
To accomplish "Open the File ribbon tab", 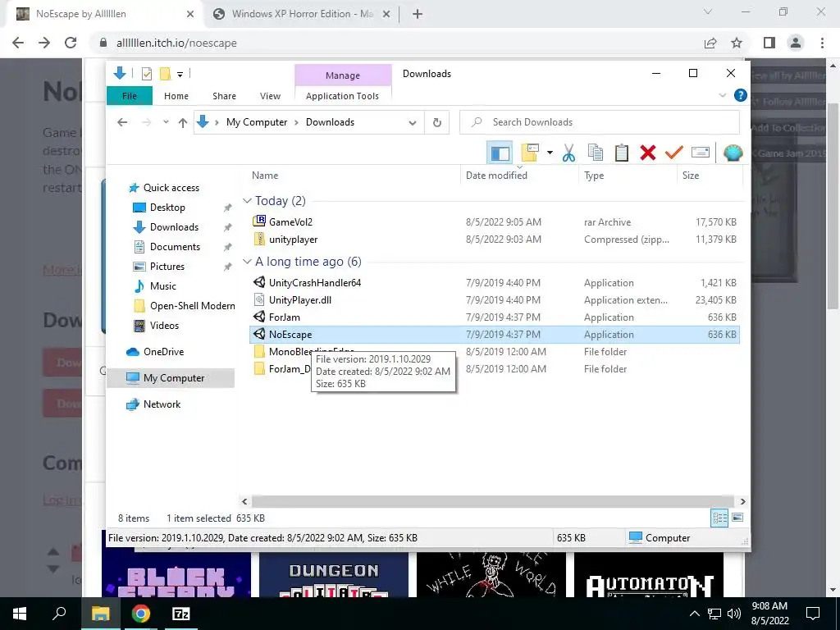I will 130,96.
